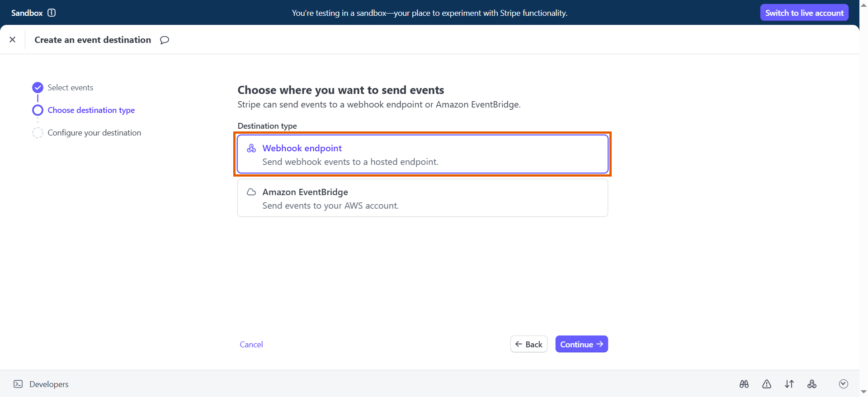Close the Create an event destination dialog

tap(13, 40)
